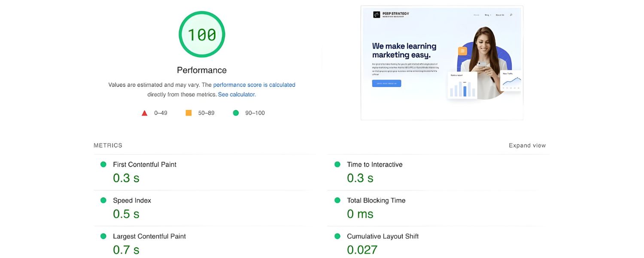The image size is (644, 258).
Task: Click the orange square 50–89 legend icon
Action: 188,113
